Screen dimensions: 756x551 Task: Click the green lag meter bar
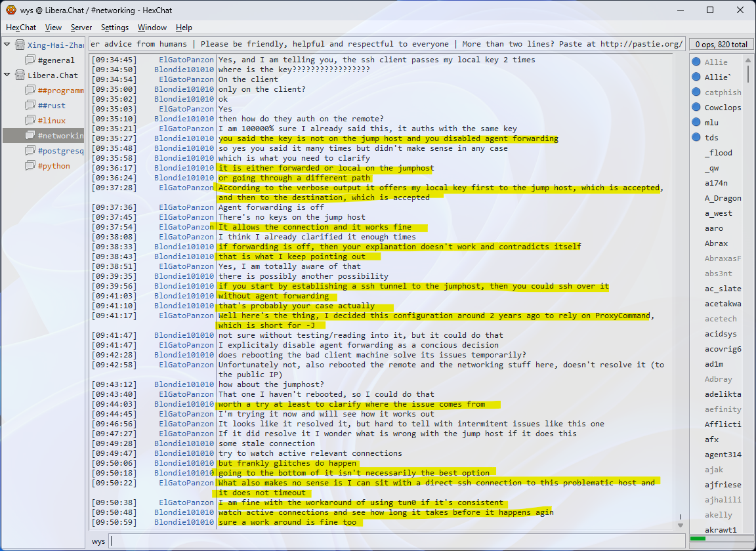tap(698, 539)
